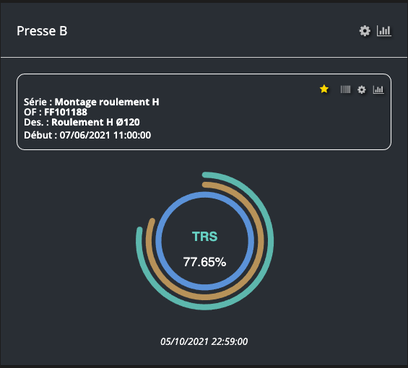Viewport: 408px width, 368px height.
Task: Click the 77.65% TRS value
Action: click(x=205, y=262)
